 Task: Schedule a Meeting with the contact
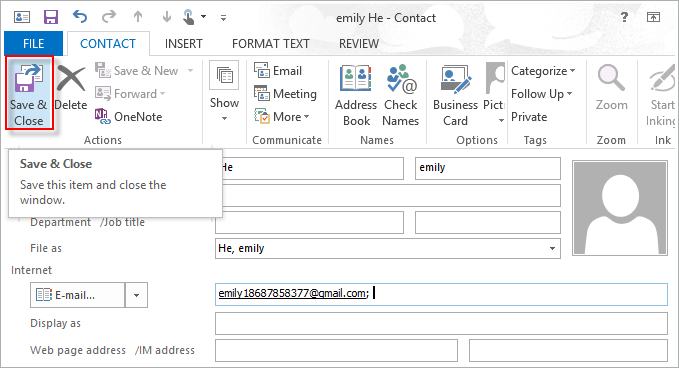tap(285, 94)
